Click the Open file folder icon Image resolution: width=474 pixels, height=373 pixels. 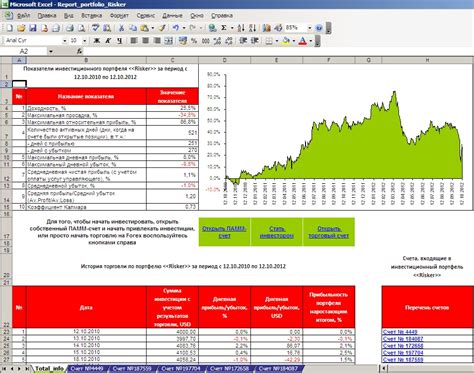21,28
